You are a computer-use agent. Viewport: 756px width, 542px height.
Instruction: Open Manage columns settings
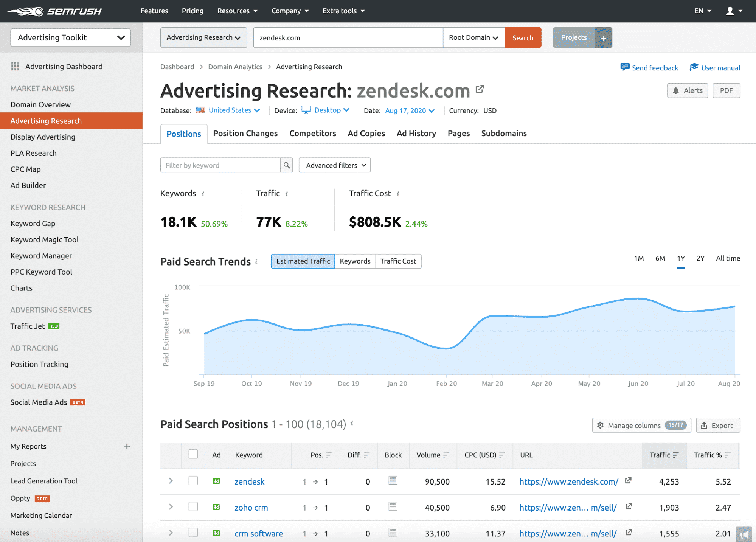click(641, 425)
